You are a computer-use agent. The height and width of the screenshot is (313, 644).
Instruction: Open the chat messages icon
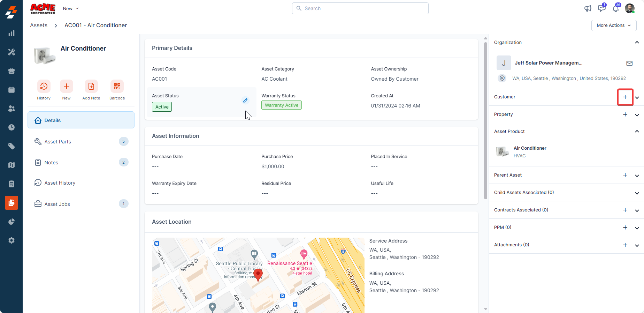601,8
